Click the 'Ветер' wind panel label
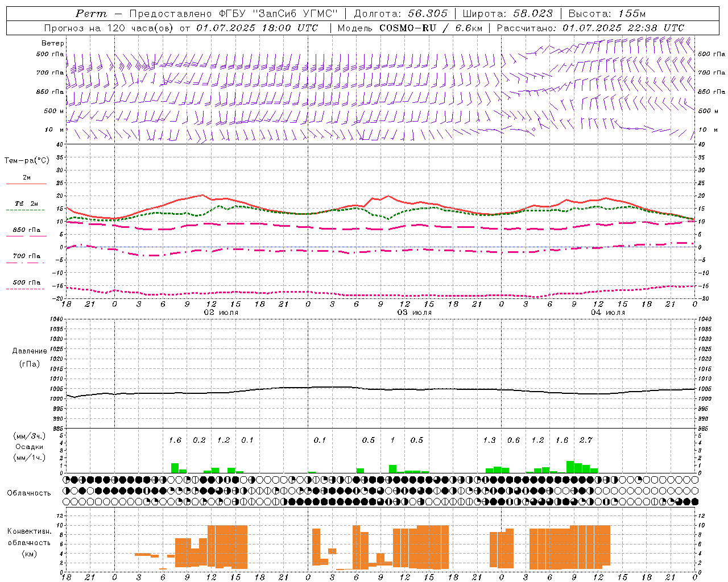The height and width of the screenshot is (582, 728). [x=53, y=43]
